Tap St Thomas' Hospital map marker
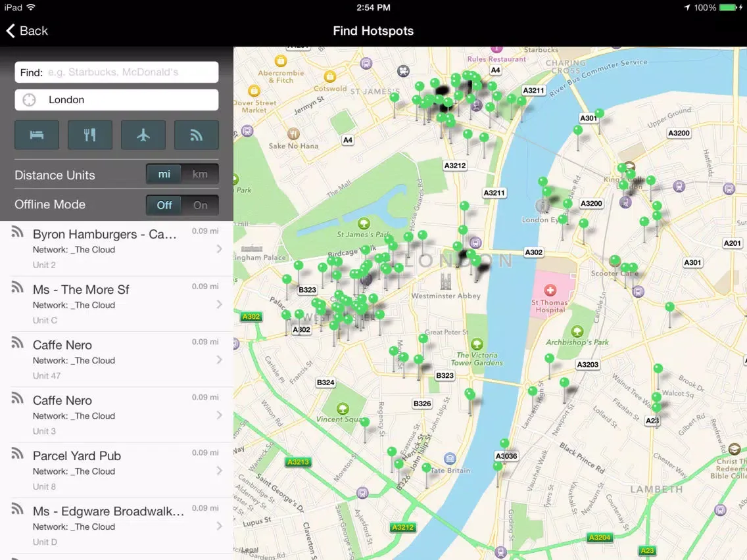 coord(550,290)
